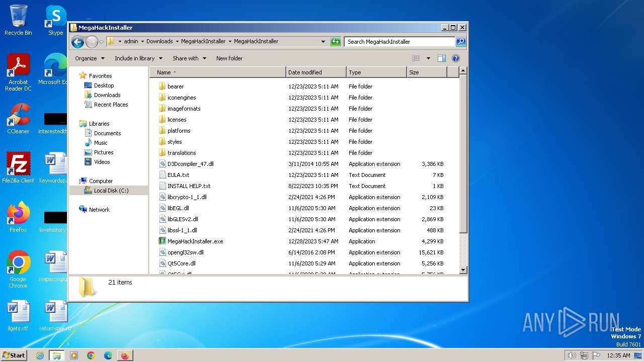Viewport: 644px width, 362px height.
Task: Select the platforms folder
Action: [179, 131]
